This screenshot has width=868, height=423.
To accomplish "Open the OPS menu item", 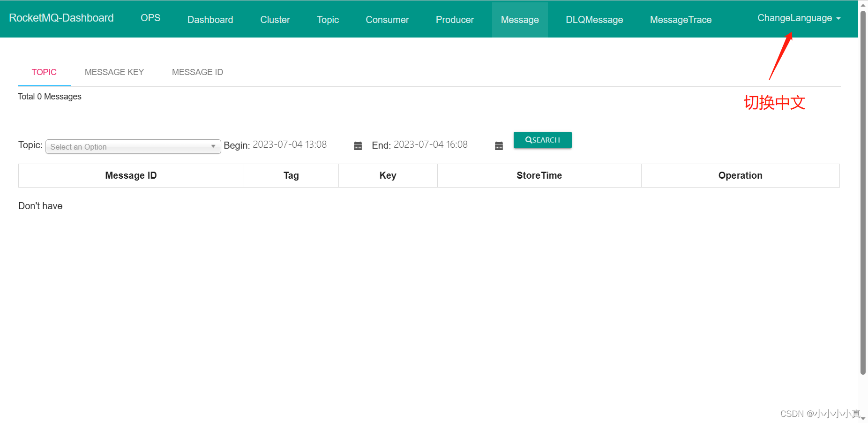I will 150,18.
